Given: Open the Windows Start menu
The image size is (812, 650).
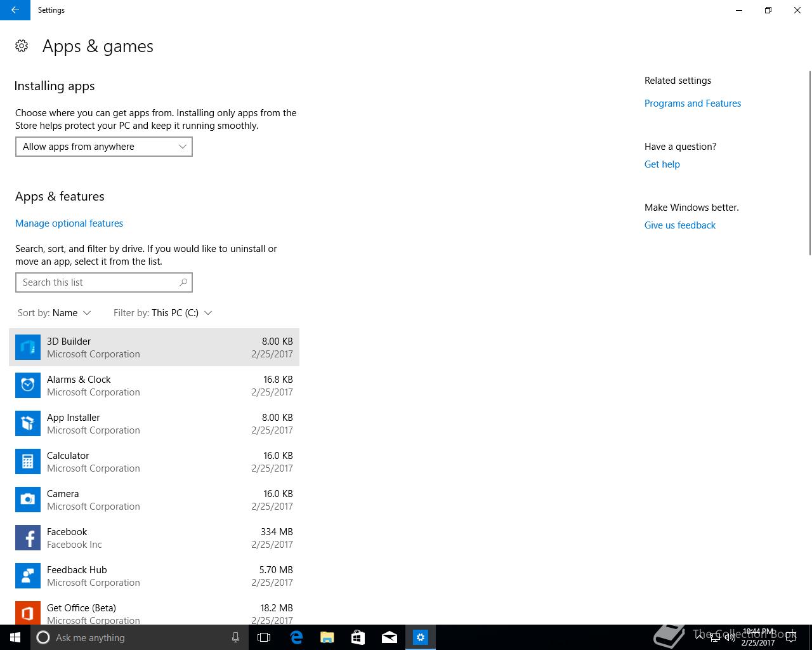Looking at the screenshot, I should coord(15,637).
